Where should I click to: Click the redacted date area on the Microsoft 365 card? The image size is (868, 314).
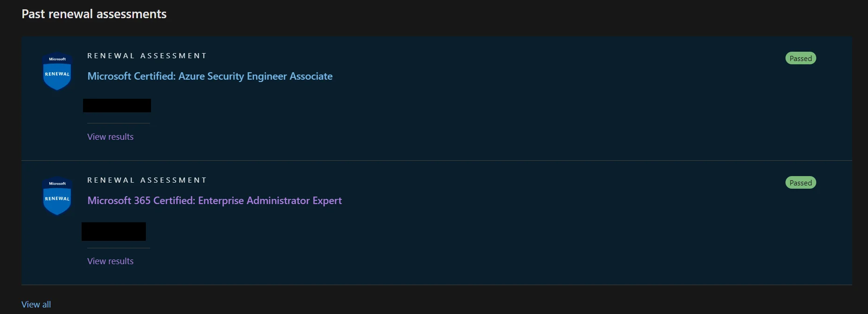tap(114, 232)
